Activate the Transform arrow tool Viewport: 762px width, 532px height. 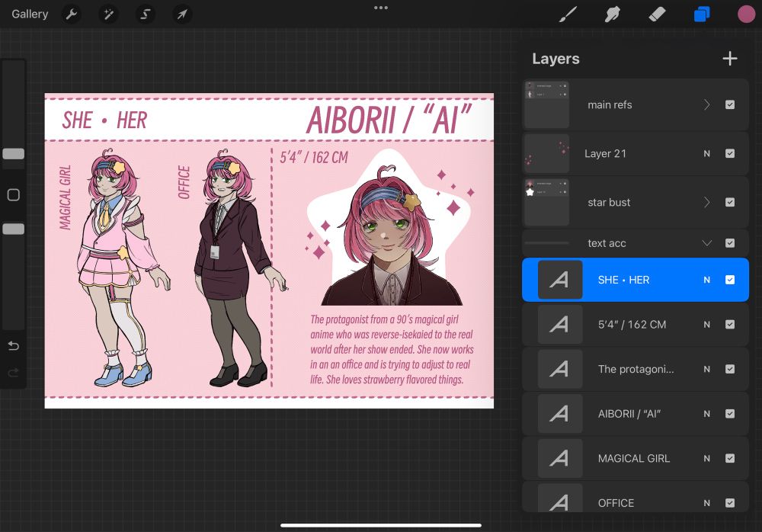182,14
